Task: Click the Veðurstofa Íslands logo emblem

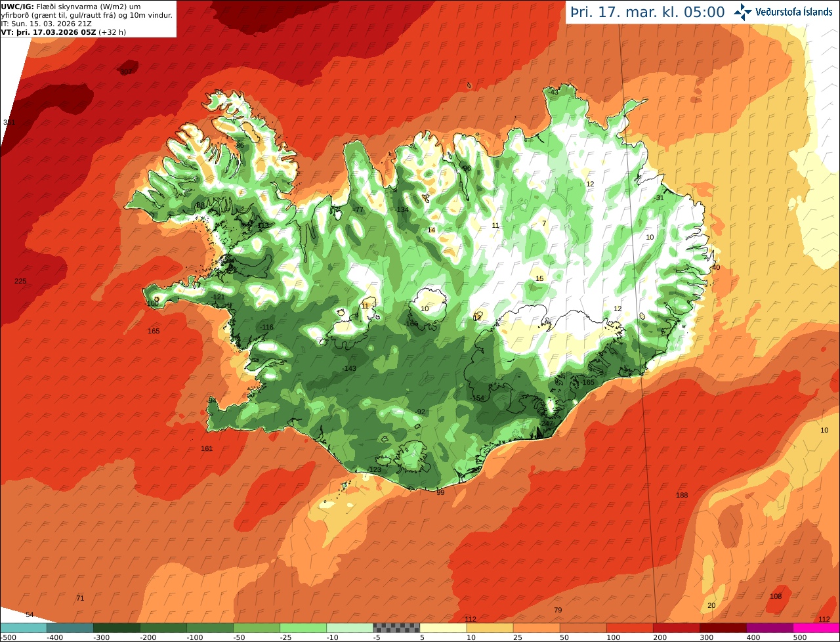Action: click(742, 11)
